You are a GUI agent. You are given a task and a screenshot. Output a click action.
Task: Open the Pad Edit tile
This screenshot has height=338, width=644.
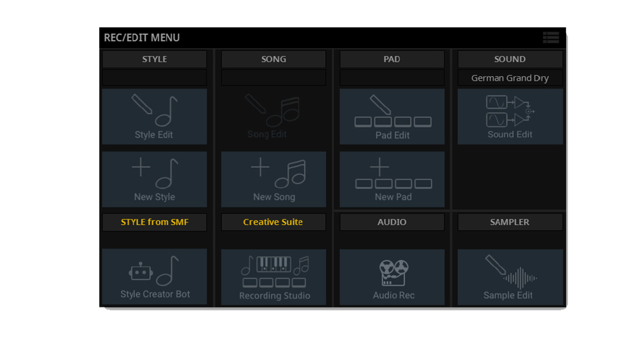(x=392, y=116)
